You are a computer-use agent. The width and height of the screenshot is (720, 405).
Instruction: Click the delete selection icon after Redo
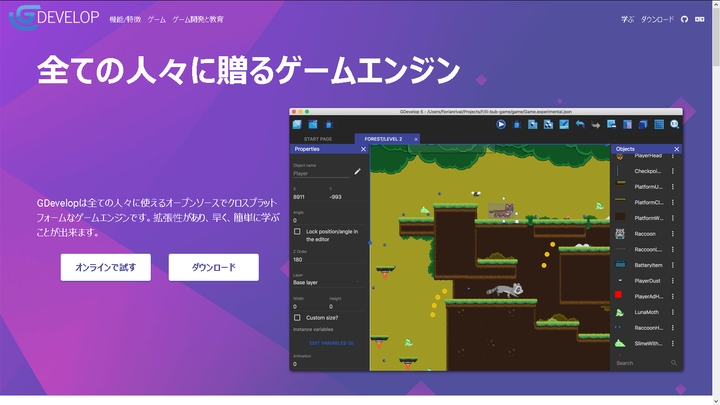tap(611, 124)
